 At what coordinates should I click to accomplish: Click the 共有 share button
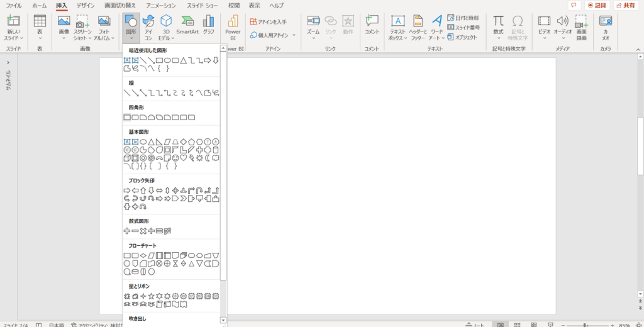tap(626, 5)
